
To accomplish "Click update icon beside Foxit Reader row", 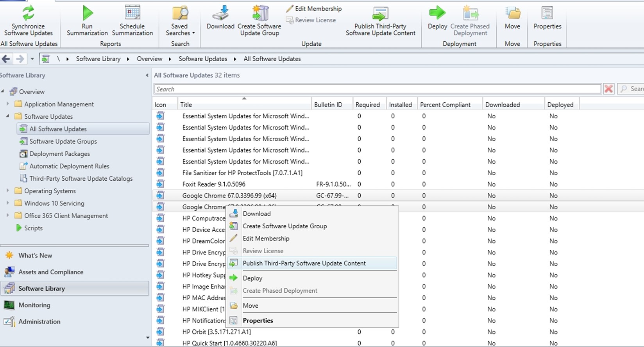I will [x=160, y=184].
